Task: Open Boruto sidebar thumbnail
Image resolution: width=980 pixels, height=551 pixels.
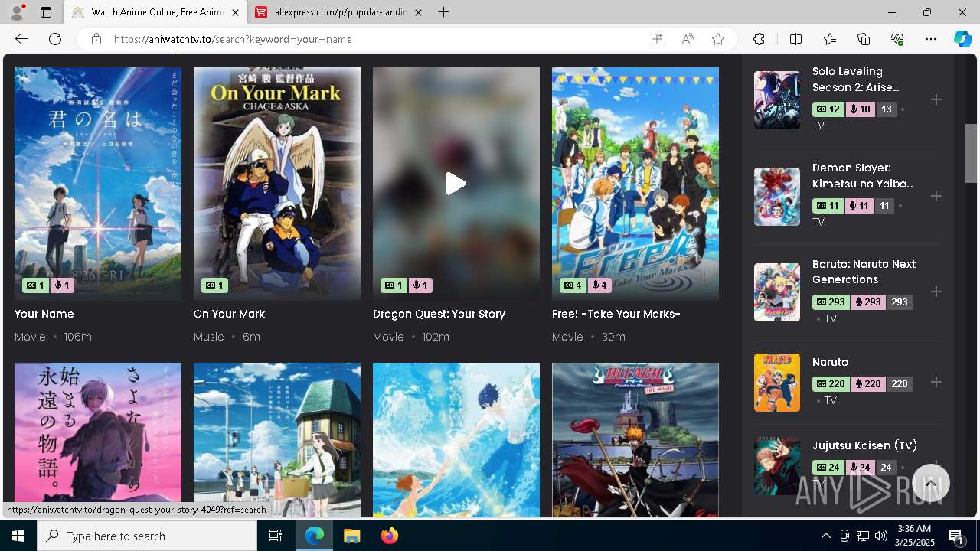Action: (x=777, y=292)
